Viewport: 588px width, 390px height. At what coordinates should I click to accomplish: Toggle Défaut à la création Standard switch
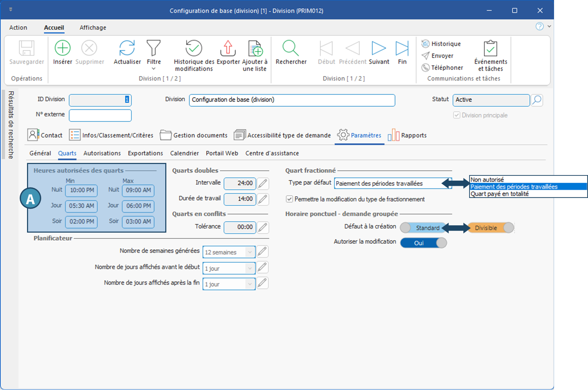pyautogui.click(x=423, y=228)
